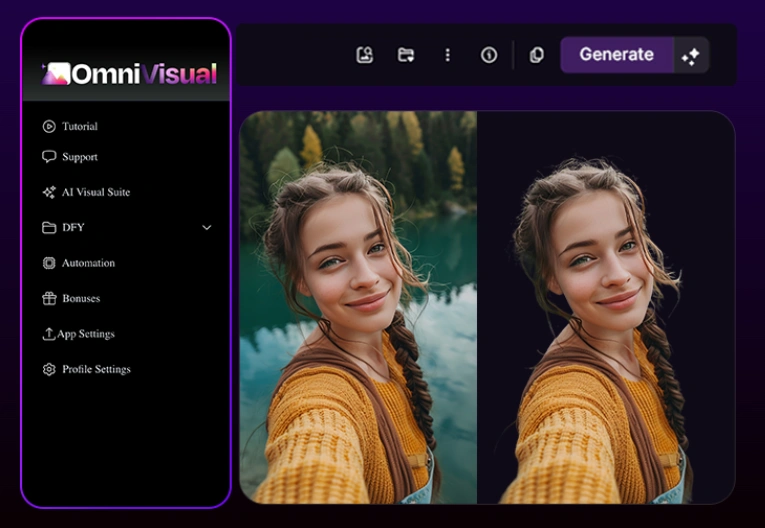Click the Bonuses gift icon
Viewport: 765px width, 528px height.
pos(49,298)
